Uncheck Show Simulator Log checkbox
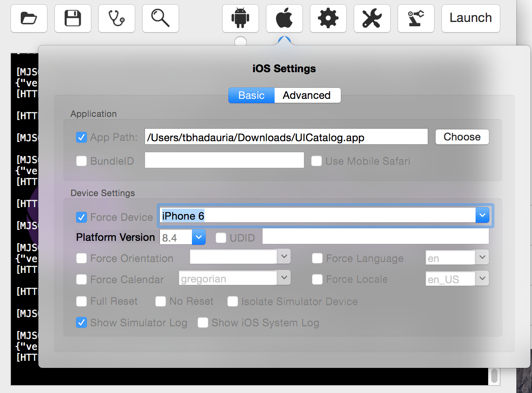Image resolution: width=532 pixels, height=393 pixels. click(x=81, y=322)
